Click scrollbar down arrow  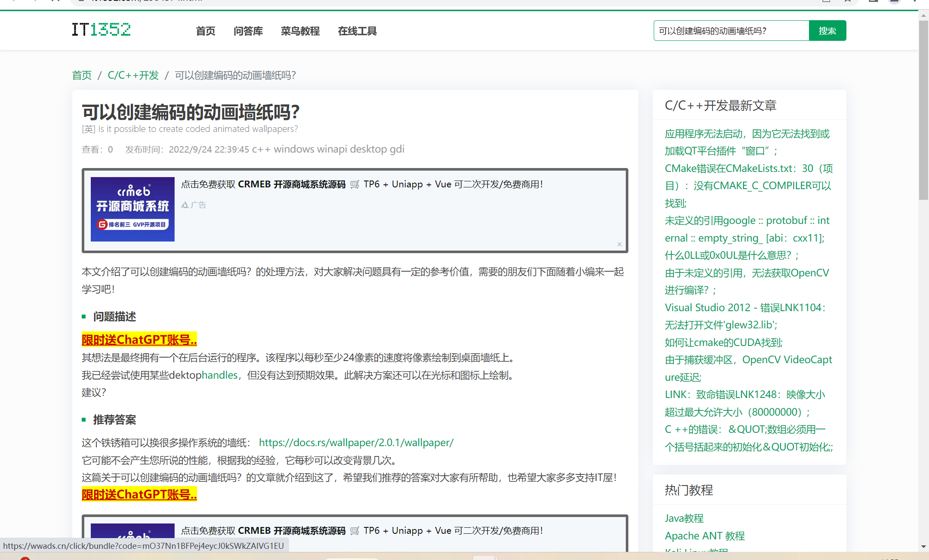pos(923,547)
